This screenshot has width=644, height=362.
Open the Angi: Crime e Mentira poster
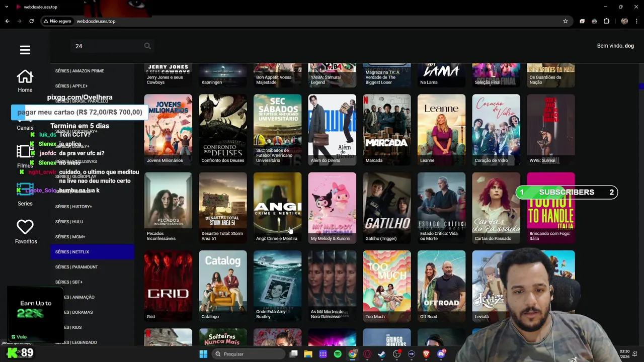(277, 208)
